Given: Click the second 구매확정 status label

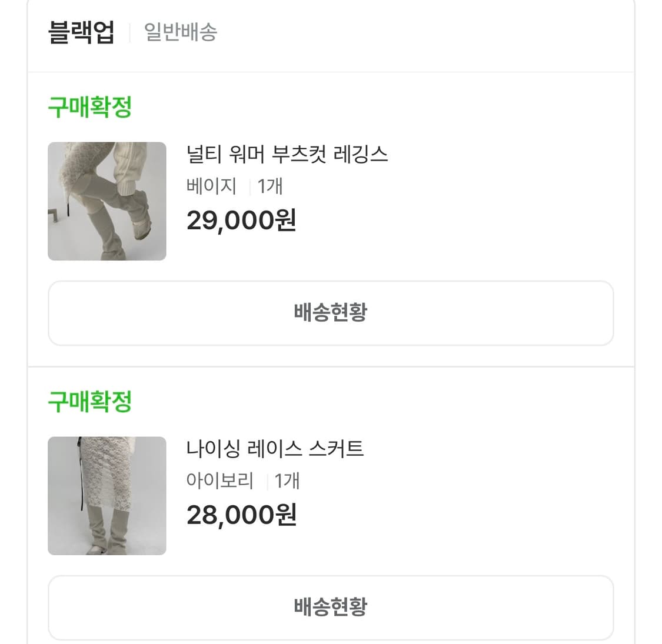Looking at the screenshot, I should click(89, 402).
